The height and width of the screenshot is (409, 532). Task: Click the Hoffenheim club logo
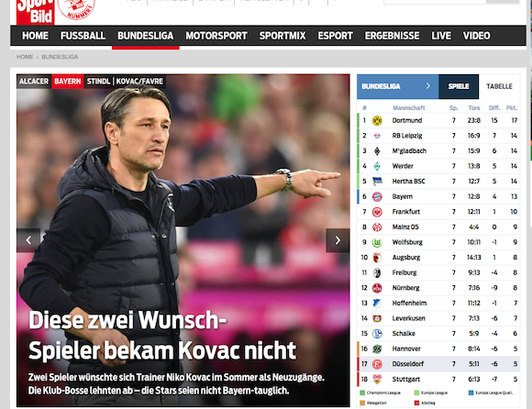pyautogui.click(x=377, y=304)
